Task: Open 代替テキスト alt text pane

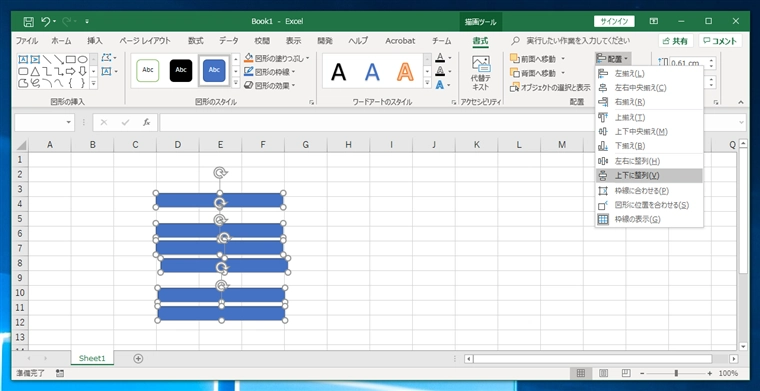Action: pos(481,73)
